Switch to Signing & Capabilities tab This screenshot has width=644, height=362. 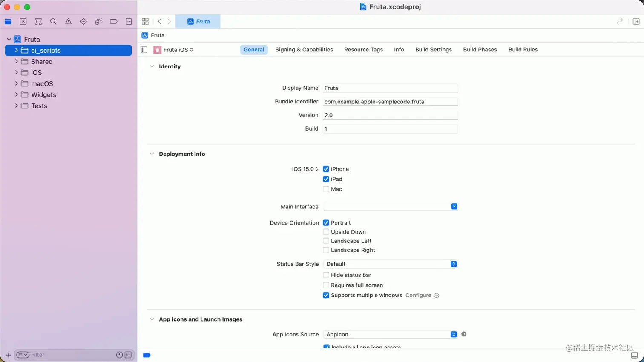304,50
